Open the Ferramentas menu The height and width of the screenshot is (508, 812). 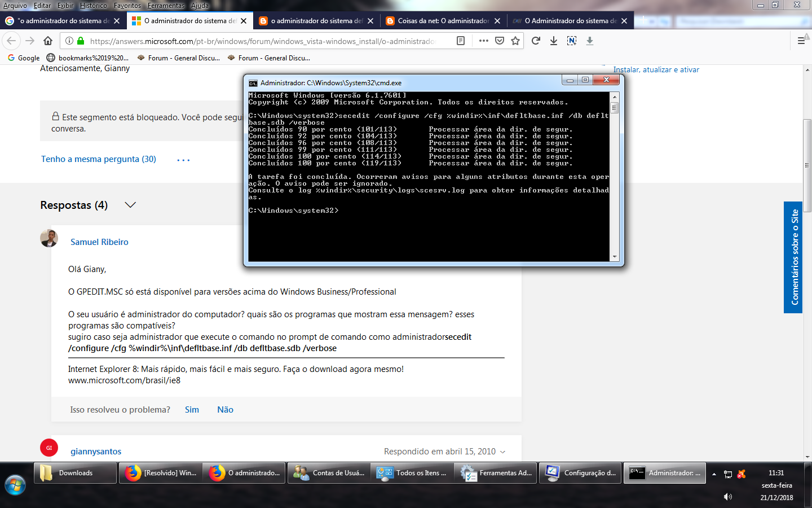[166, 6]
